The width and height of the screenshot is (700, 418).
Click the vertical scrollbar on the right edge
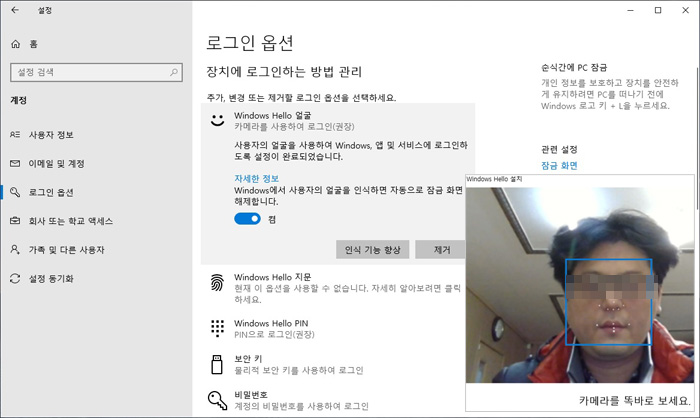(697, 138)
